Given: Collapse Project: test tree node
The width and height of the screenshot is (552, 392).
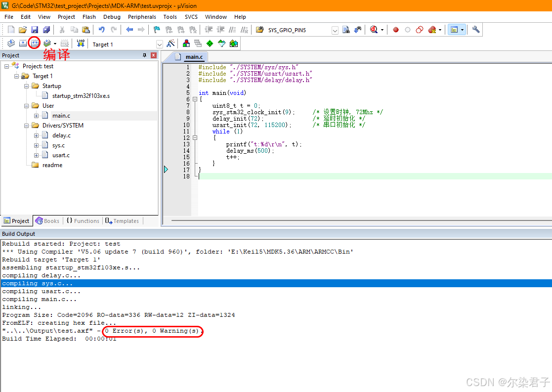Looking at the screenshot, I should pos(7,66).
